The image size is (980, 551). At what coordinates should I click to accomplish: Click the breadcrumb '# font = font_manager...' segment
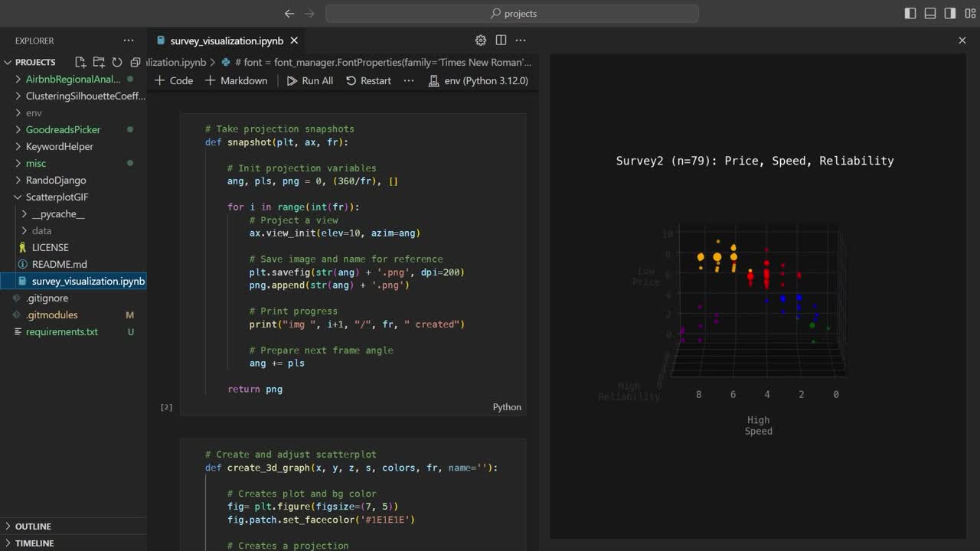377,62
